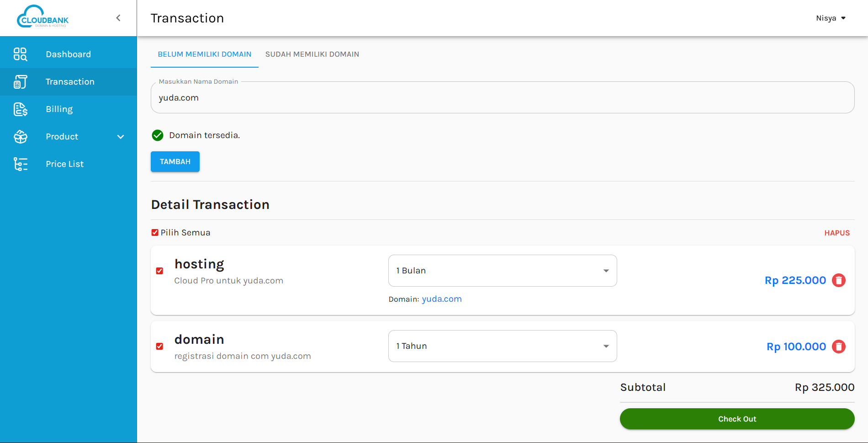Viewport: 868px width, 443px height.
Task: Remove the domain item using trash icon
Action: pyautogui.click(x=838, y=347)
